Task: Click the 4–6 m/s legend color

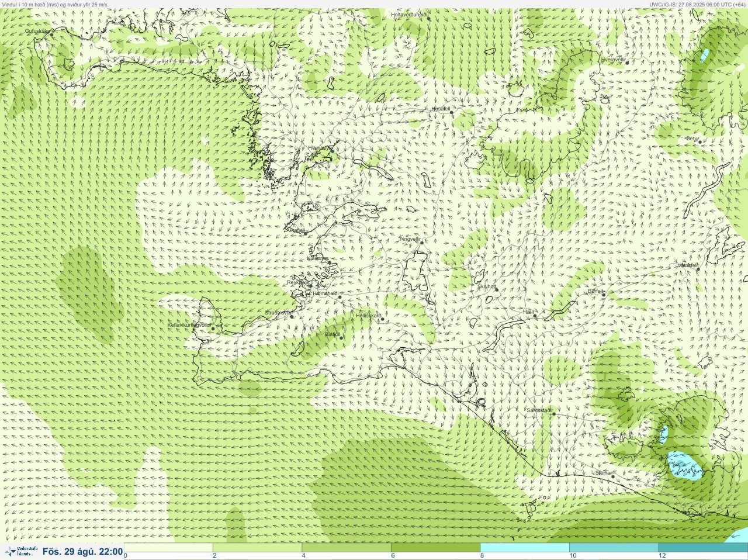Action: [347, 548]
